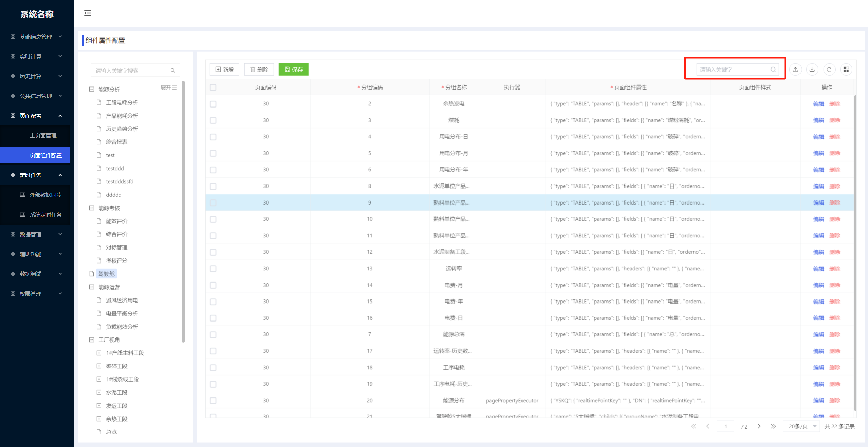This screenshot has width=868, height=447.
Task: Click the file icon beside 驾驶舱
Action: pos(91,274)
